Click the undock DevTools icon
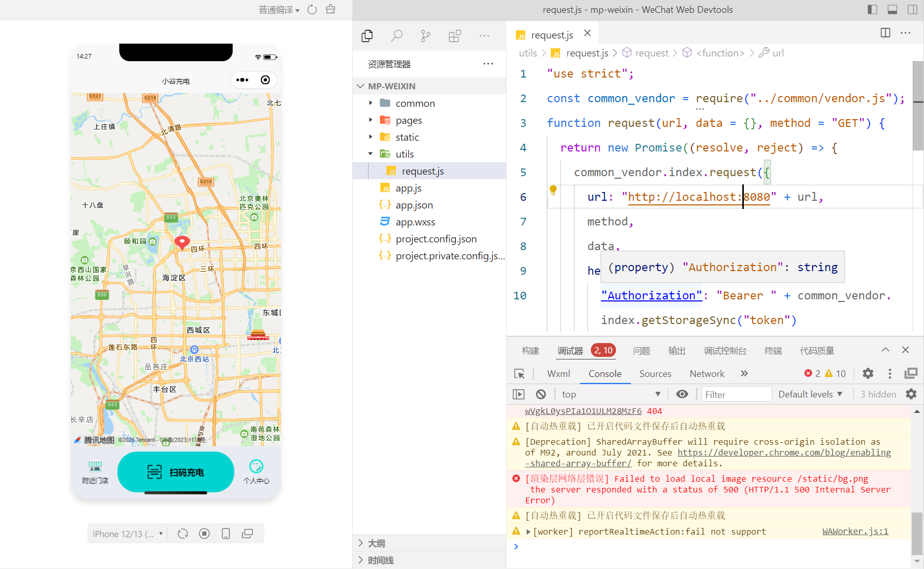This screenshot has width=924, height=569. click(x=911, y=373)
